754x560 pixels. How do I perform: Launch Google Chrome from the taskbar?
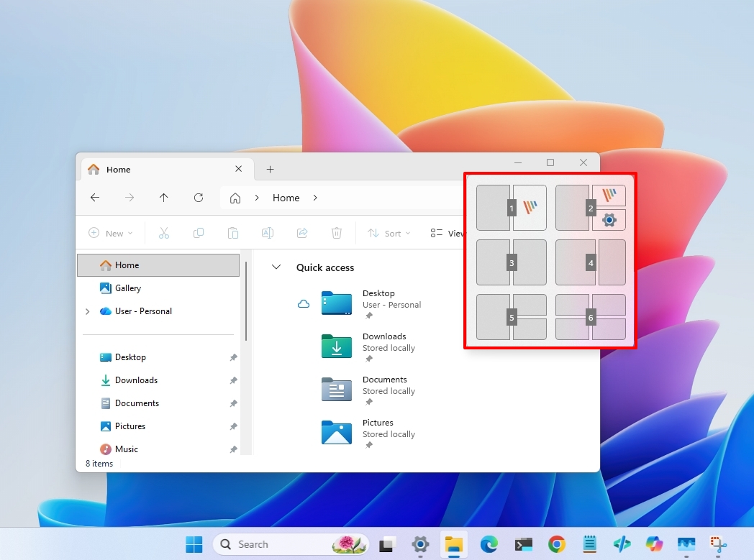point(556,544)
